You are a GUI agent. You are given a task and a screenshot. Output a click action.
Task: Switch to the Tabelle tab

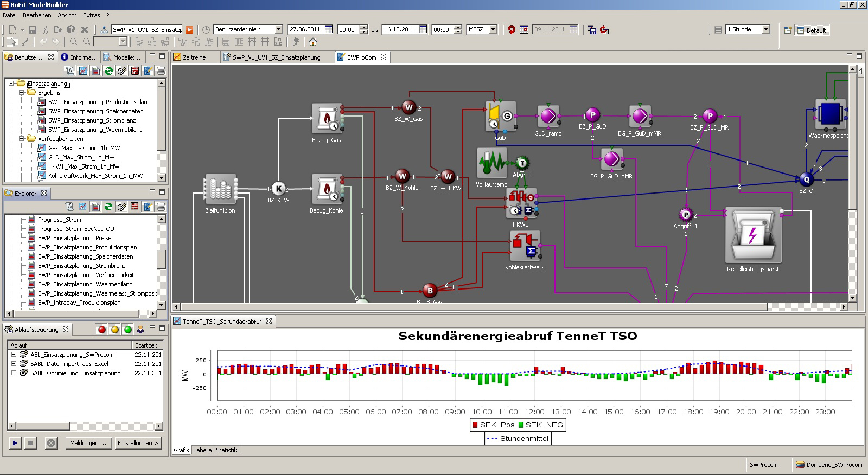(202, 450)
